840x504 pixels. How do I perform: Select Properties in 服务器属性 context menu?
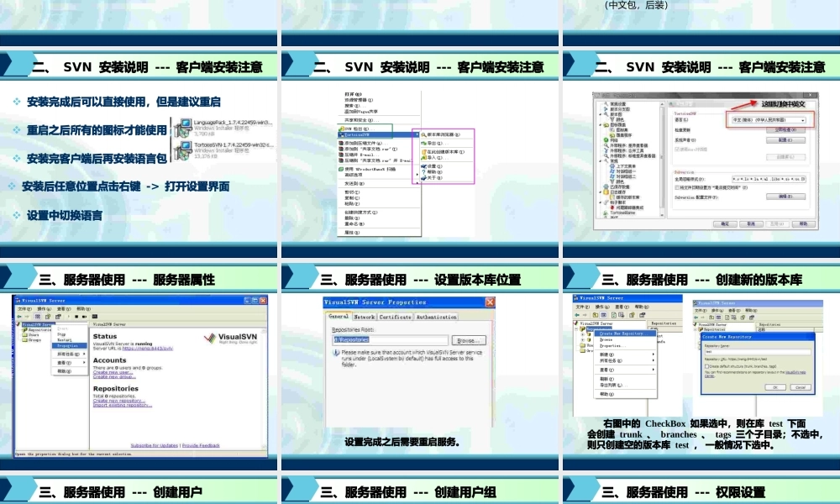pyautogui.click(x=70, y=345)
